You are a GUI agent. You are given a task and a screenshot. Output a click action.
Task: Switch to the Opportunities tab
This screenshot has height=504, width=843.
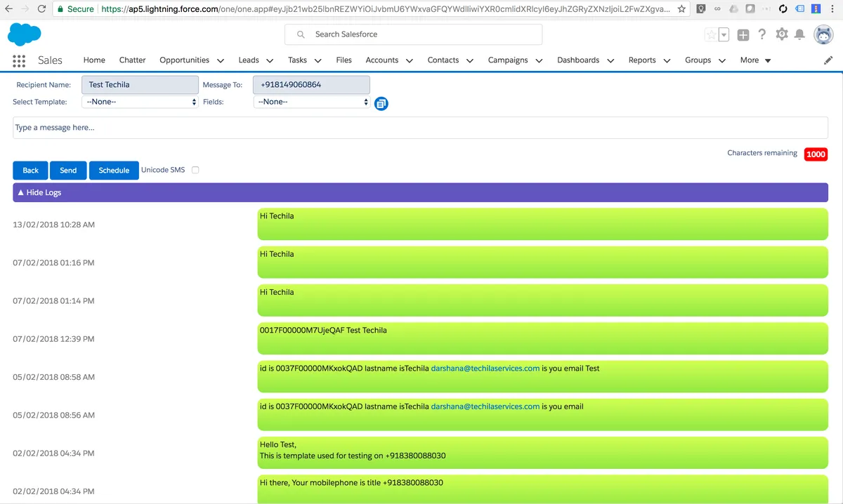184,60
